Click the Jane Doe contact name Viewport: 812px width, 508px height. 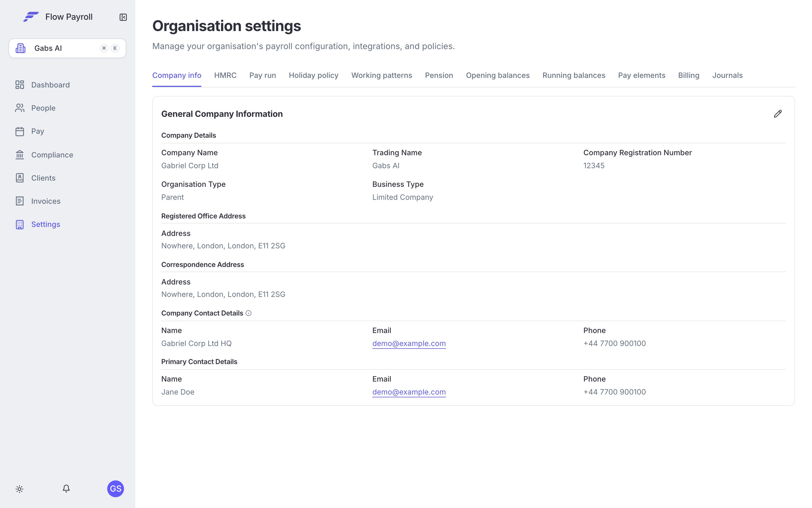tap(178, 392)
